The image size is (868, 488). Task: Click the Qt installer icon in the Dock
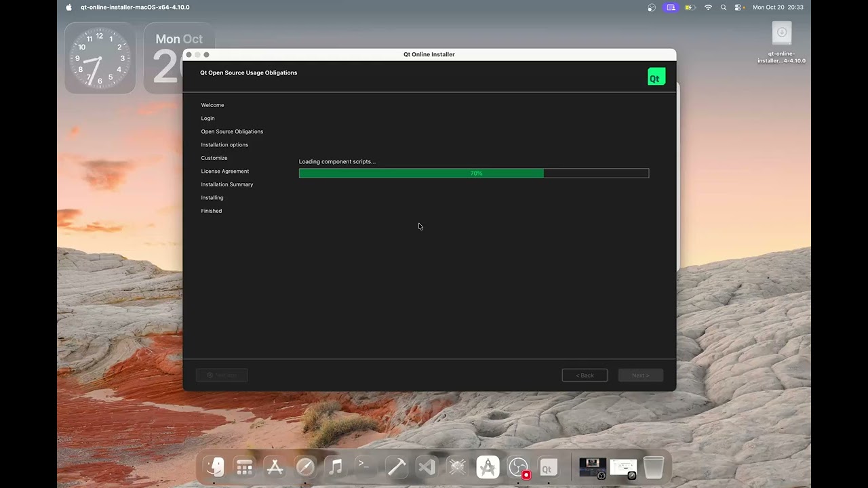click(x=548, y=467)
